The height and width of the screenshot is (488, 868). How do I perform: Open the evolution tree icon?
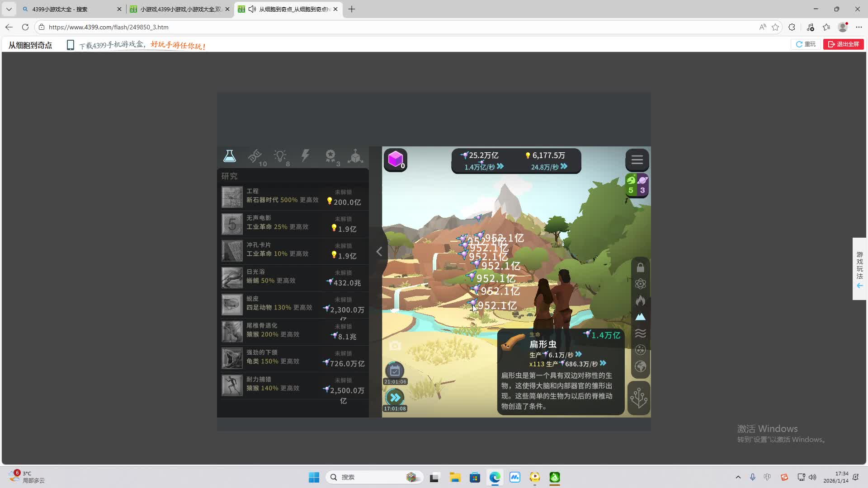[x=639, y=398]
